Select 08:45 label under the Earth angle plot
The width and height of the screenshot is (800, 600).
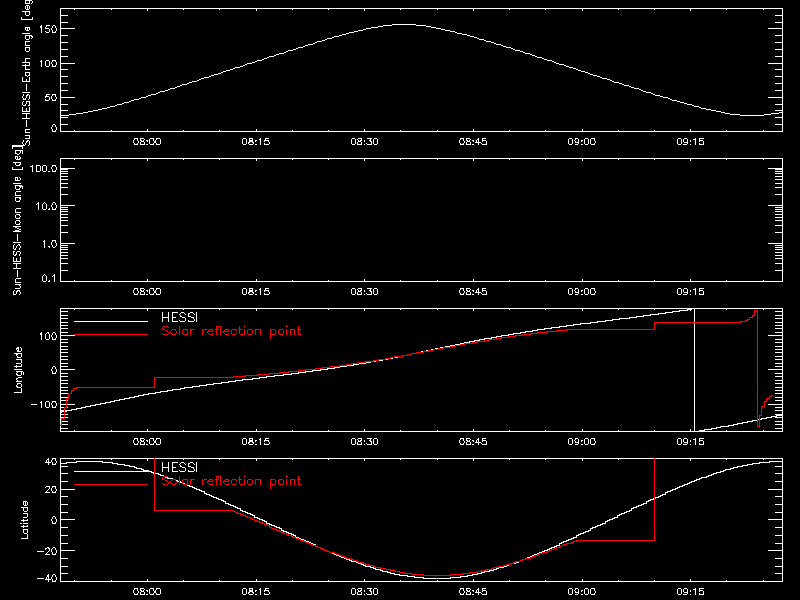point(473,142)
